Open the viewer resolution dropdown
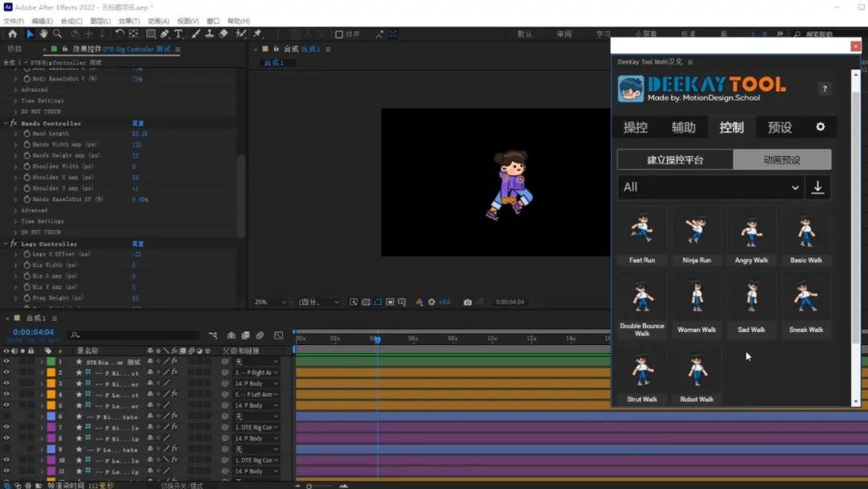 click(319, 302)
